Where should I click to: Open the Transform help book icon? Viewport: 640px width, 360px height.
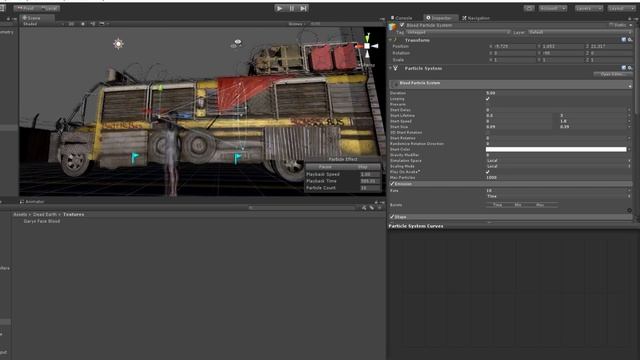(x=624, y=40)
